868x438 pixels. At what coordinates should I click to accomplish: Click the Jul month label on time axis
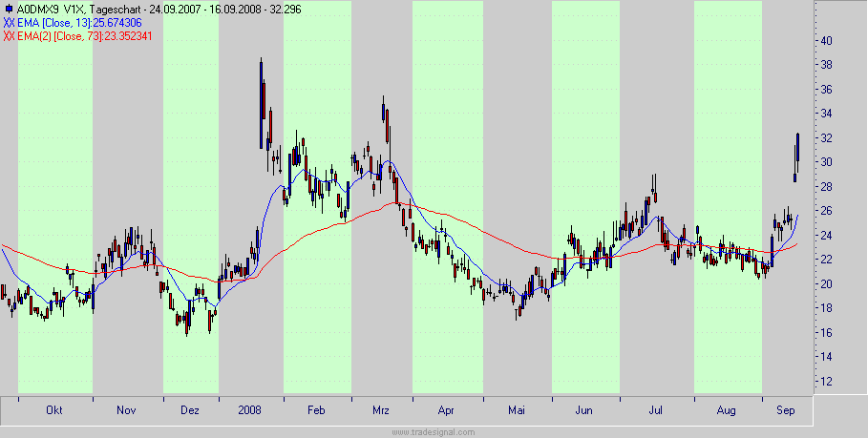[x=656, y=410]
